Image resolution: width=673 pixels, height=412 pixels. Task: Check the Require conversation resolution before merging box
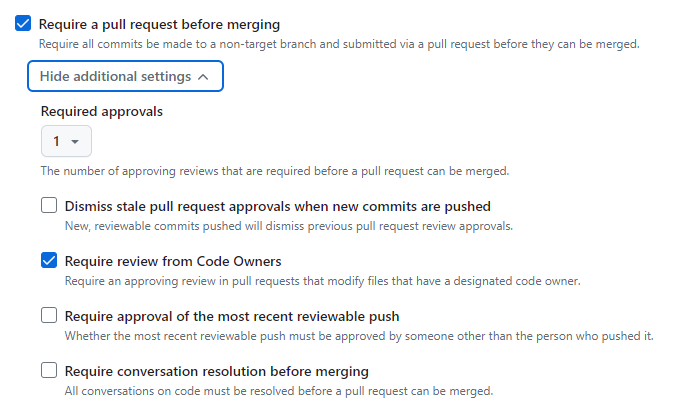click(x=49, y=370)
